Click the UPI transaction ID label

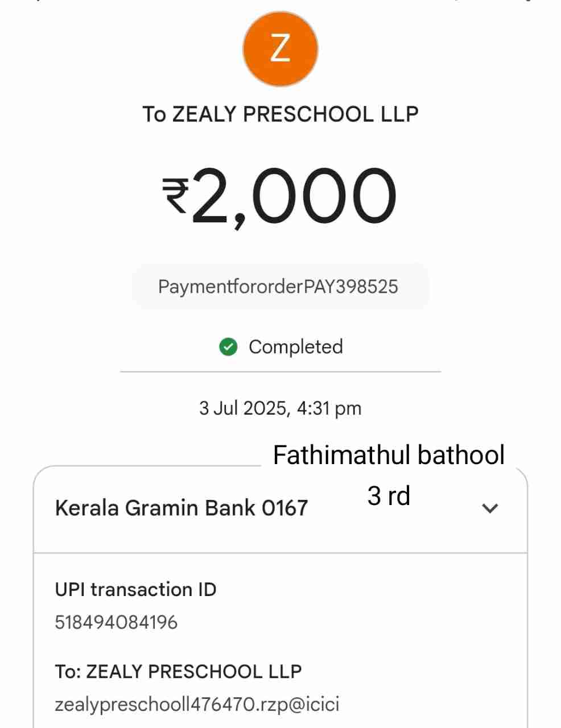(135, 589)
